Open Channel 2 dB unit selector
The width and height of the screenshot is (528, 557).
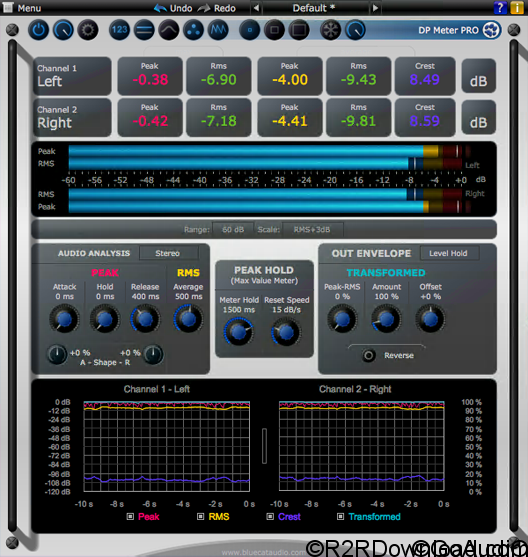[478, 118]
